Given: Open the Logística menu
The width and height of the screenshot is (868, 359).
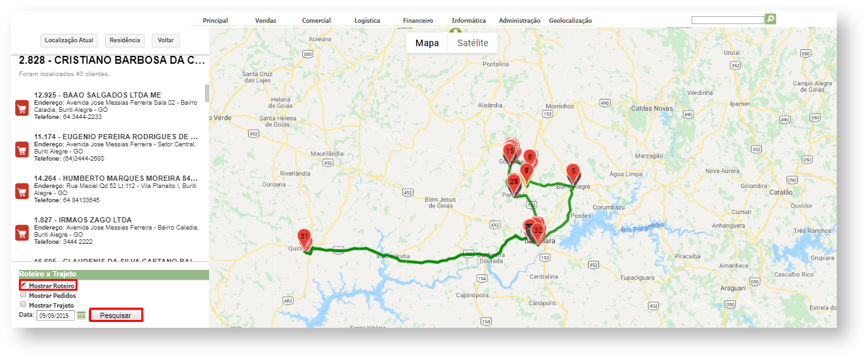Looking at the screenshot, I should (x=367, y=21).
